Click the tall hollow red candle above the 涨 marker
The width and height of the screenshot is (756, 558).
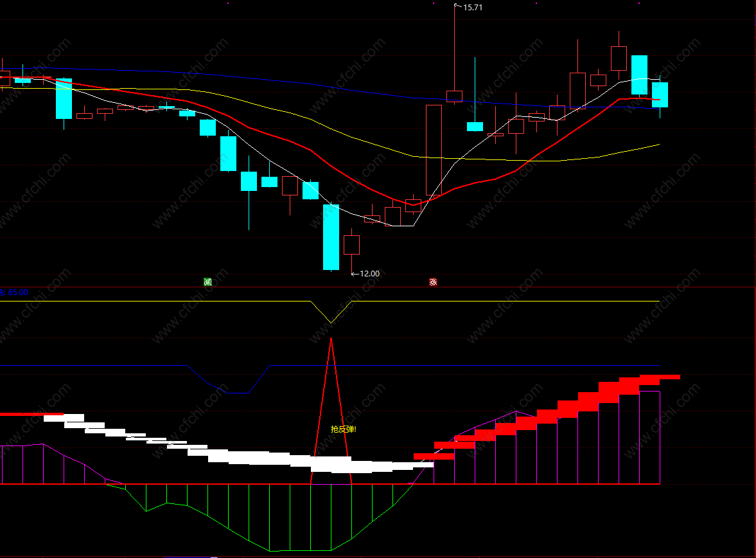(x=434, y=150)
